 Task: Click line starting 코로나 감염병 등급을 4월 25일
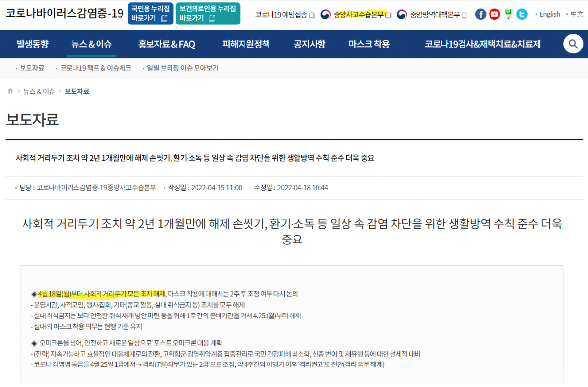pos(207,364)
